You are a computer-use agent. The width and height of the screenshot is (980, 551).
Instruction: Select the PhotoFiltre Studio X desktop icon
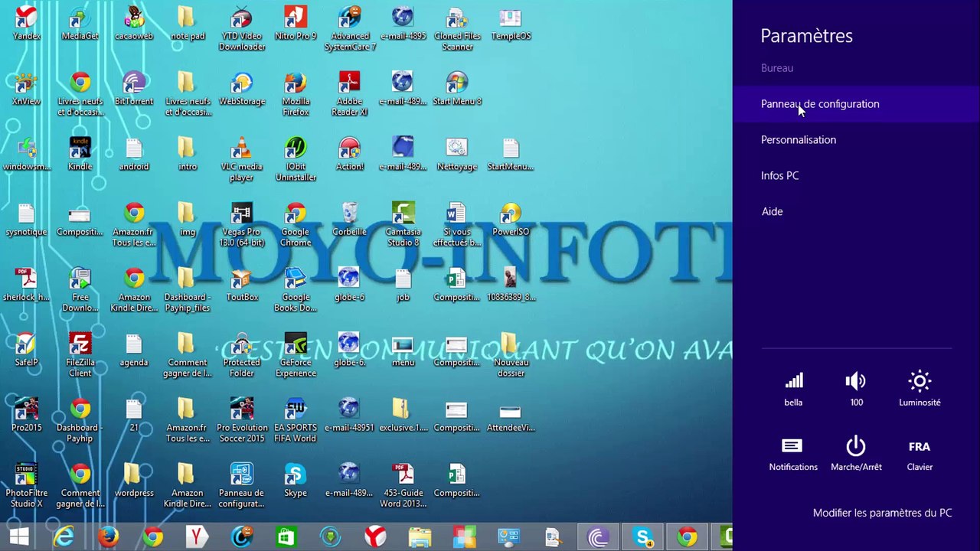pos(26,486)
